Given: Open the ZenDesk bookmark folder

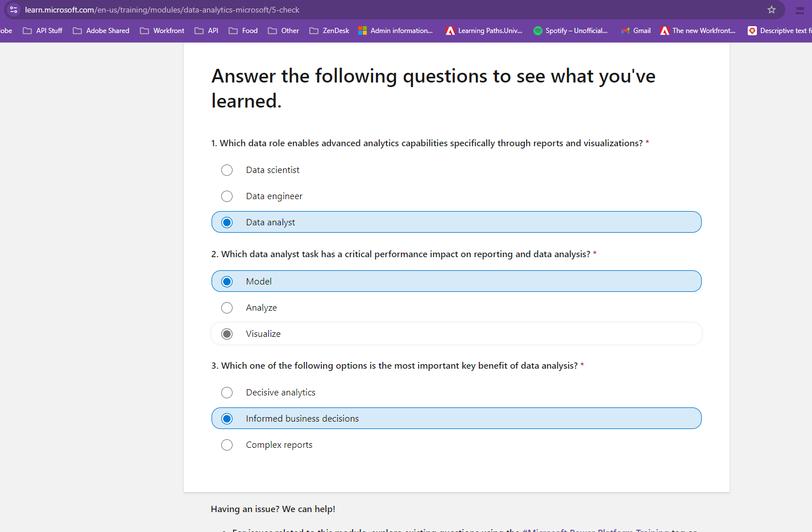Looking at the screenshot, I should (x=329, y=31).
